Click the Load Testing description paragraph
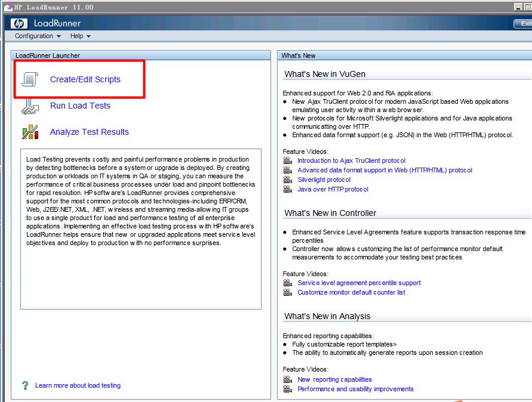Viewport: 532px width, 402px height. tap(140, 201)
